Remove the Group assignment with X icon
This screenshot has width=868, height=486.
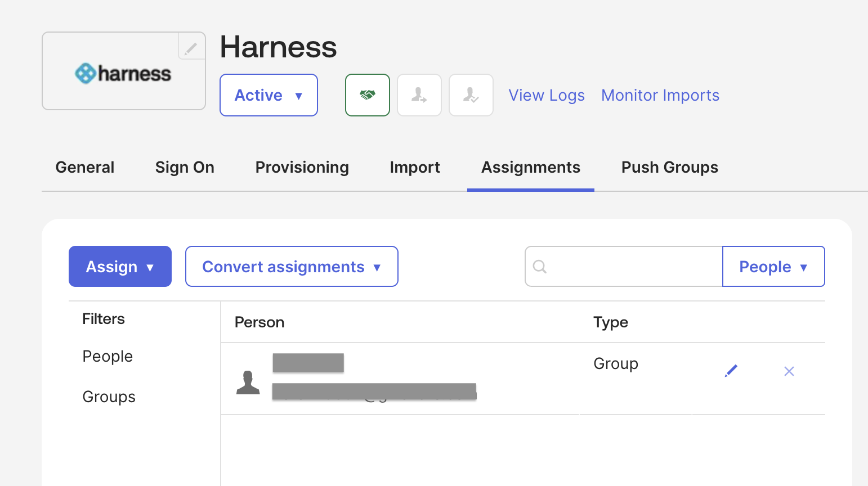(x=789, y=371)
